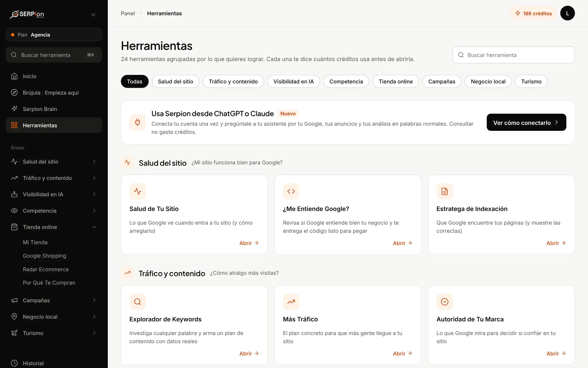Select the Herramientas grid icon in sidebar
This screenshot has height=368, width=588.
pyautogui.click(x=14, y=125)
